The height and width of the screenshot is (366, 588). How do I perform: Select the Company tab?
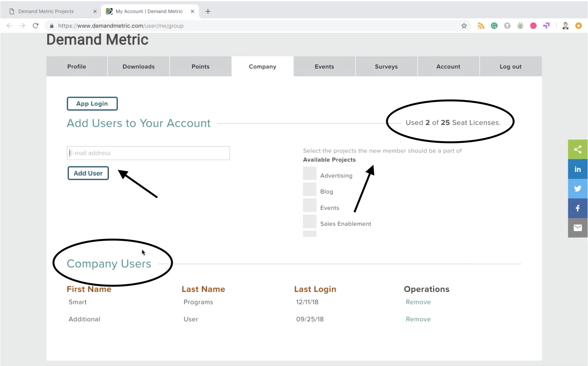point(263,66)
